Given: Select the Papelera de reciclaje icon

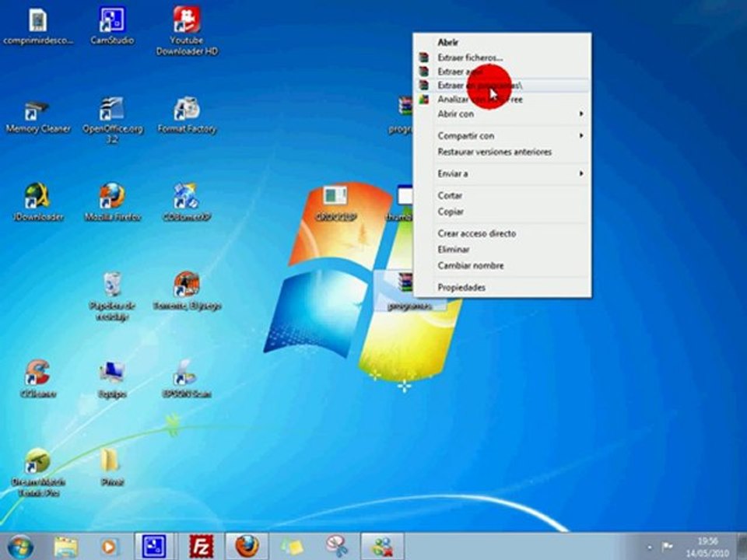Looking at the screenshot, I should pyautogui.click(x=112, y=296).
